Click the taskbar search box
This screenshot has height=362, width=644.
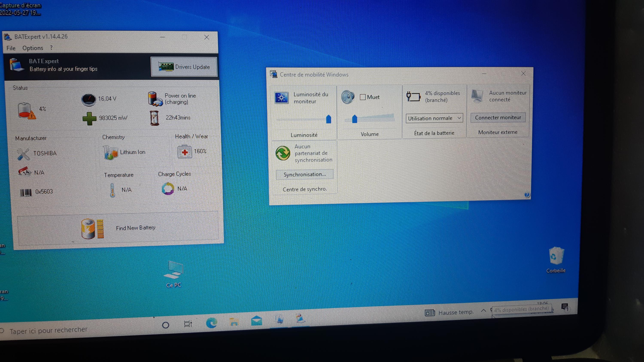pyautogui.click(x=49, y=330)
